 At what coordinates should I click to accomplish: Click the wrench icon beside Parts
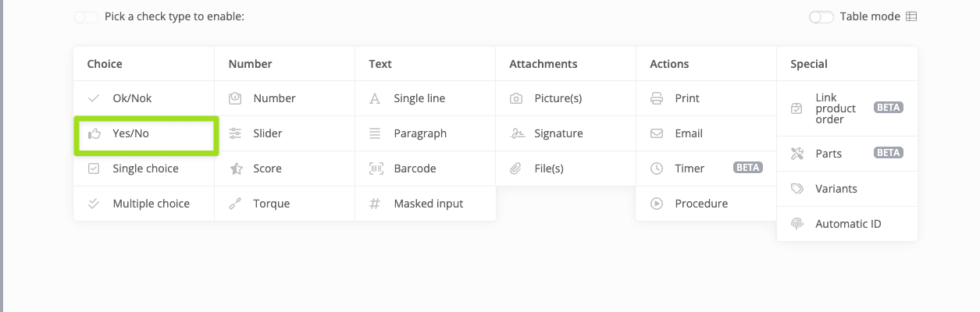click(x=797, y=154)
